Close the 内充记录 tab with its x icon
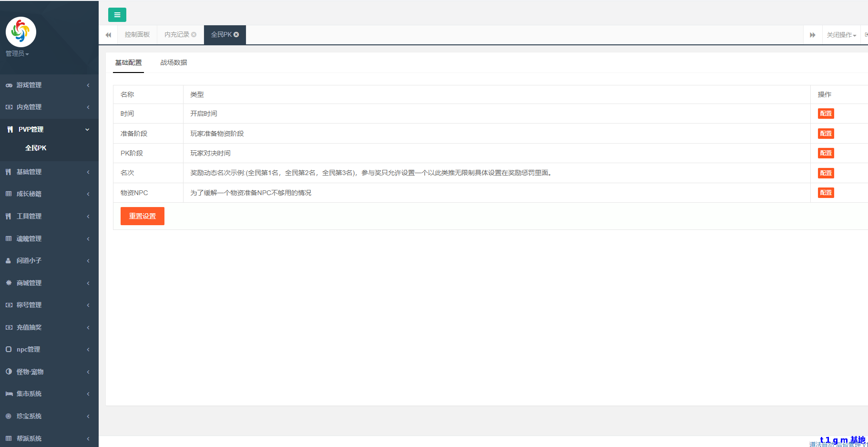This screenshot has height=447, width=868. 194,34
